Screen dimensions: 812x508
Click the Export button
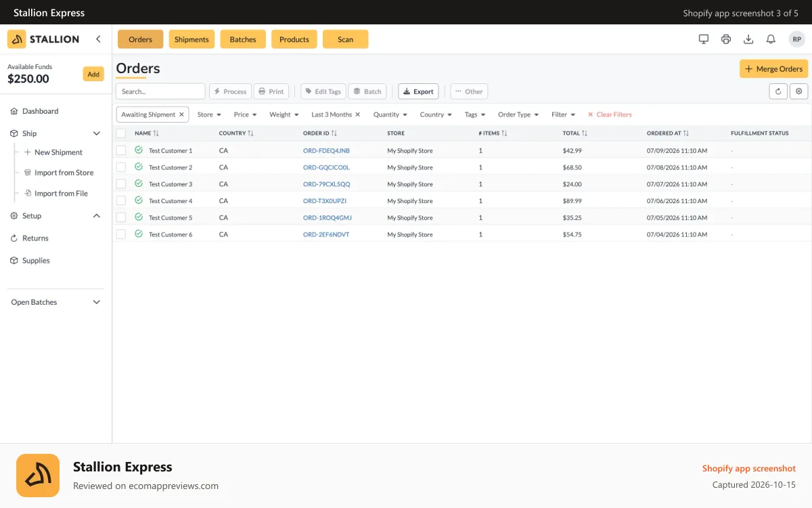point(418,91)
